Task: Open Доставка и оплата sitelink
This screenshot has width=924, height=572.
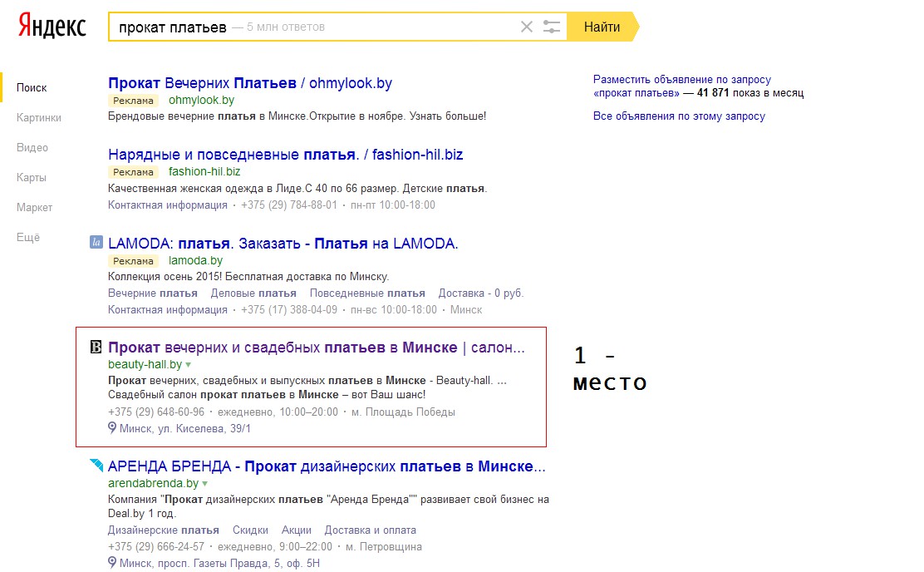Action: coord(370,530)
